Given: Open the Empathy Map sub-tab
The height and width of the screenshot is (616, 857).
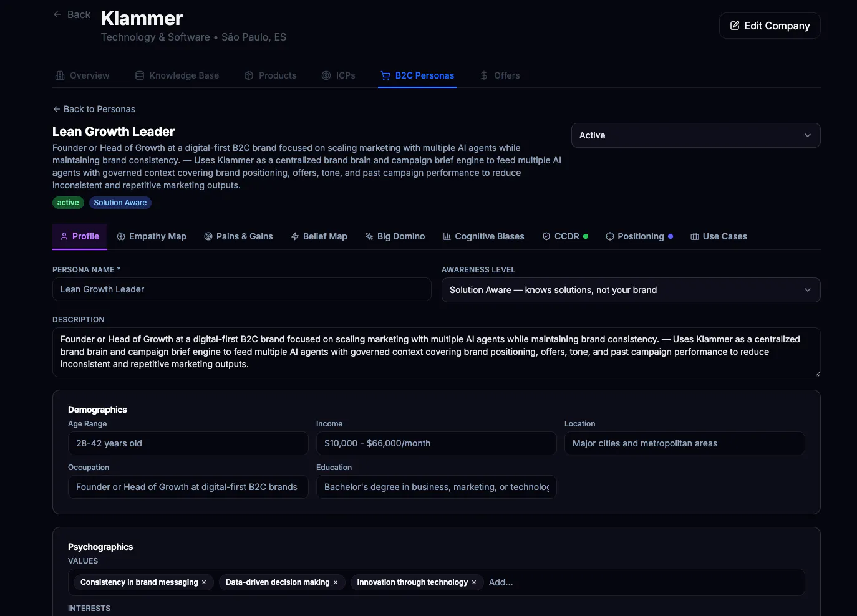Looking at the screenshot, I should click(x=152, y=236).
